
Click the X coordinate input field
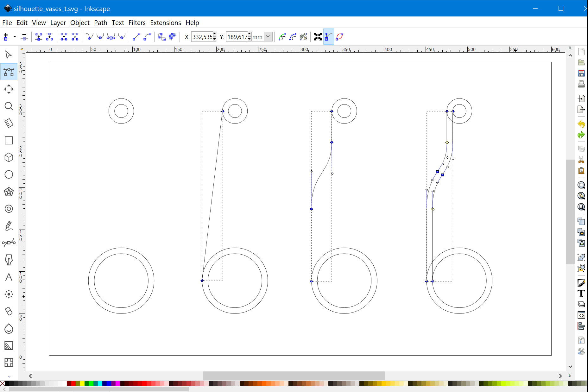pos(202,37)
